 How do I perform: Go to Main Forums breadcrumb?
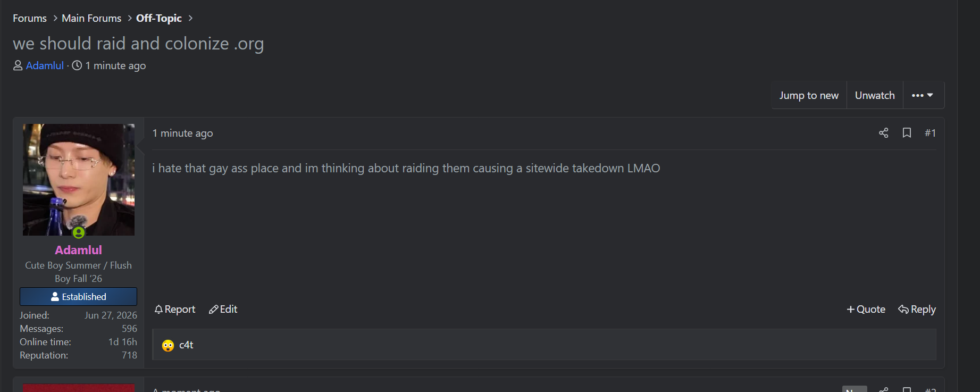click(91, 18)
